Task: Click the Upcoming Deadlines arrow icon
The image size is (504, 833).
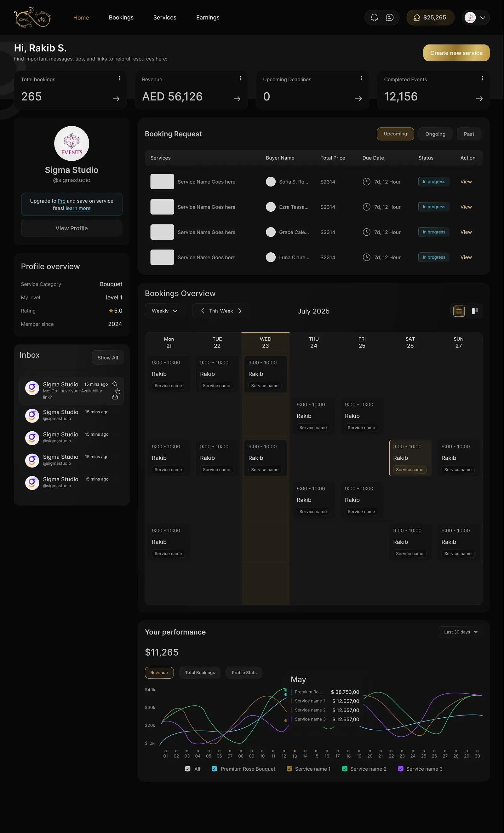Action: tap(359, 99)
